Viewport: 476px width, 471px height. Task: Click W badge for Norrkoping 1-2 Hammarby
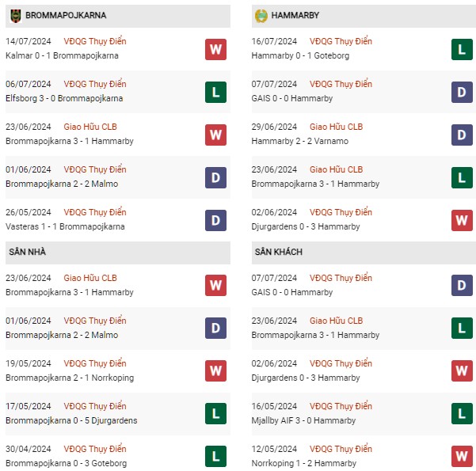coord(462,456)
